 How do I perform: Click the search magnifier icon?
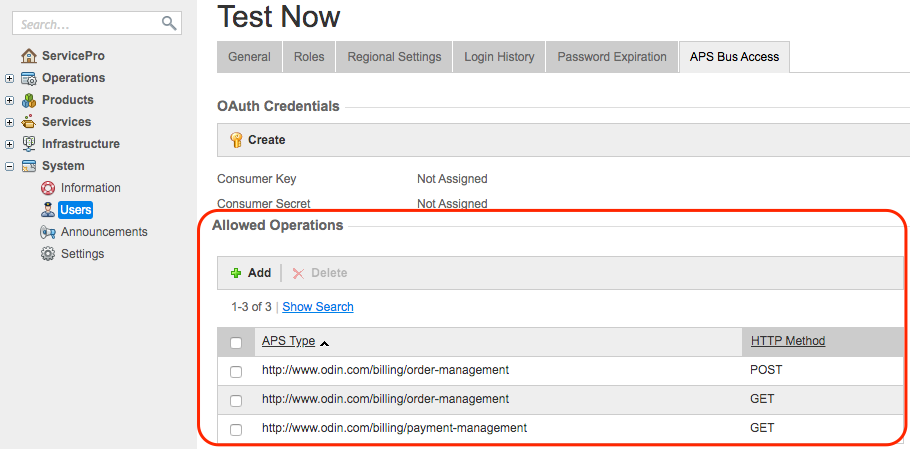pyautogui.click(x=169, y=23)
